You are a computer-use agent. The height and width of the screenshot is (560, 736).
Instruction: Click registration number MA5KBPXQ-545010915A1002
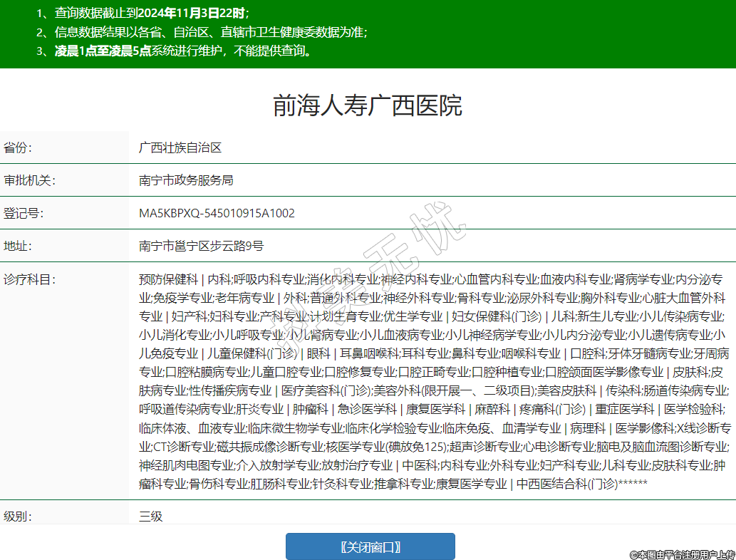tap(217, 213)
